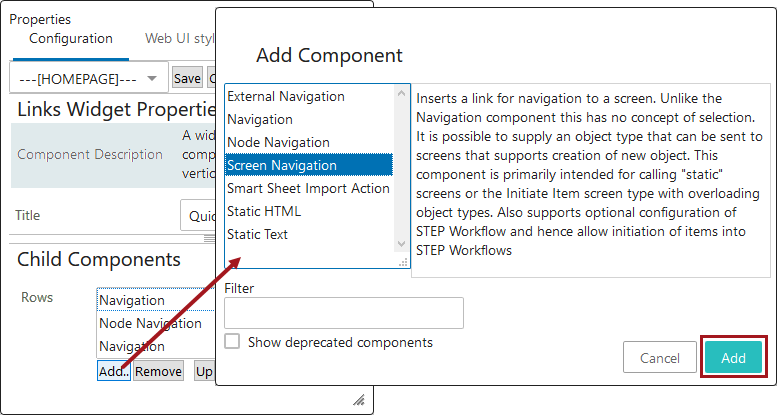Click the Filter text field
The height and width of the screenshot is (415, 777).
point(344,313)
